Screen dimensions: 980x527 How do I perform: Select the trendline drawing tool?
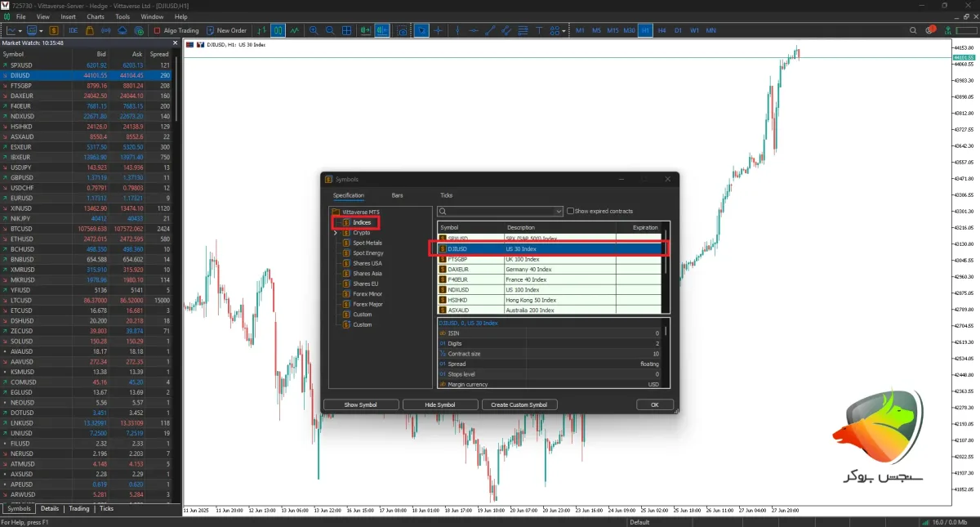(x=491, y=30)
